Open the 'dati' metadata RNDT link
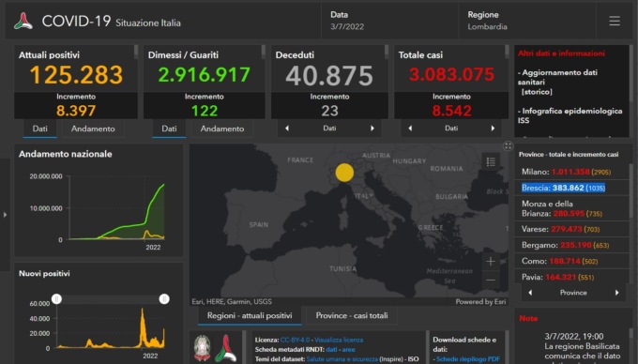638x364 pixels. click(x=331, y=350)
